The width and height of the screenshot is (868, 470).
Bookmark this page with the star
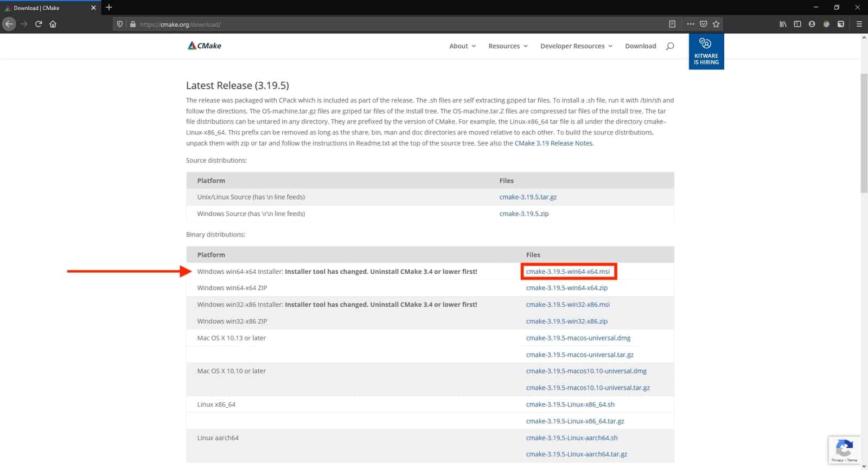[716, 24]
